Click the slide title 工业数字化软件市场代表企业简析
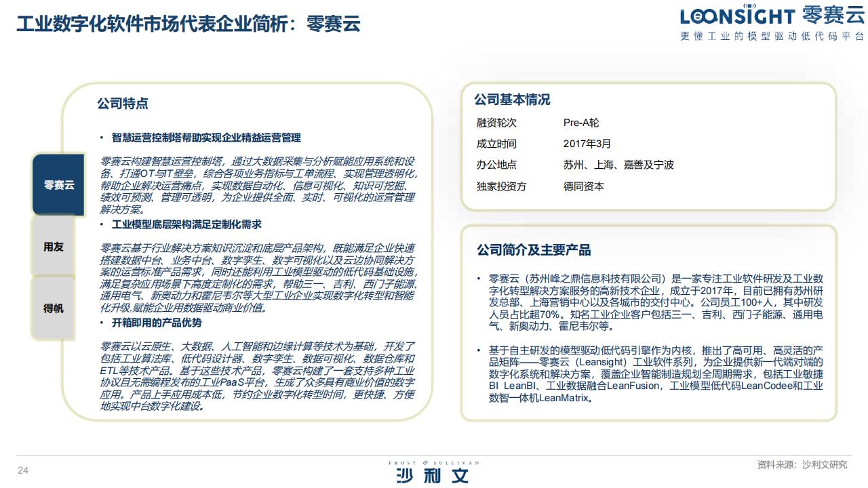This screenshot has width=868, height=488. point(189,24)
